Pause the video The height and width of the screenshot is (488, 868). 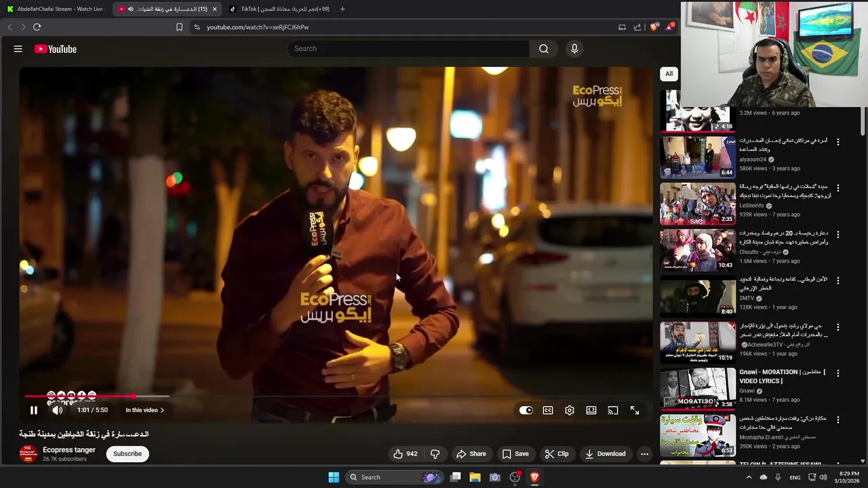(33, 410)
